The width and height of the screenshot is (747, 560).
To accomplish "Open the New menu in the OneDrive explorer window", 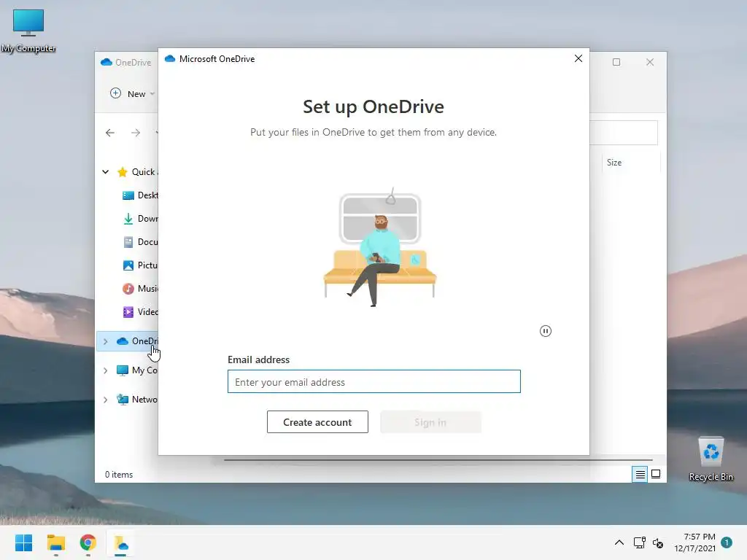I will (133, 94).
